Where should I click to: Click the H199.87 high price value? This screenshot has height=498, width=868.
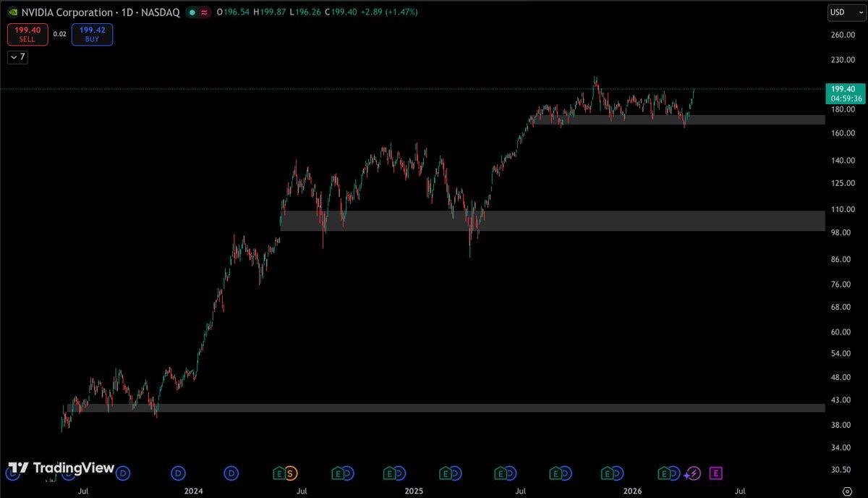[271, 12]
